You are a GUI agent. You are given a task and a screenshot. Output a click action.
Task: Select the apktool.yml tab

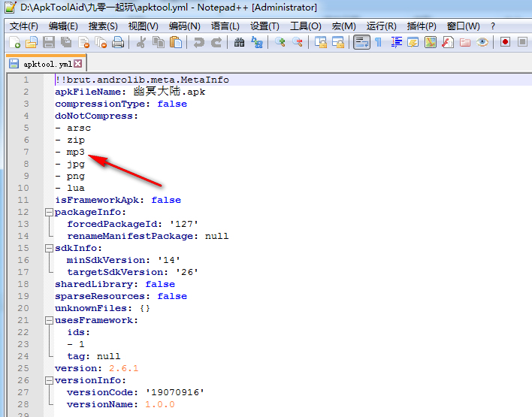pyautogui.click(x=47, y=64)
